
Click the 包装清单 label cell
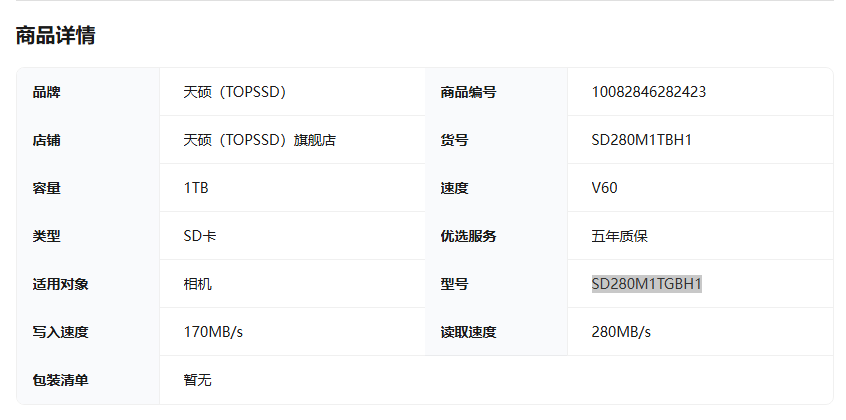coord(88,380)
